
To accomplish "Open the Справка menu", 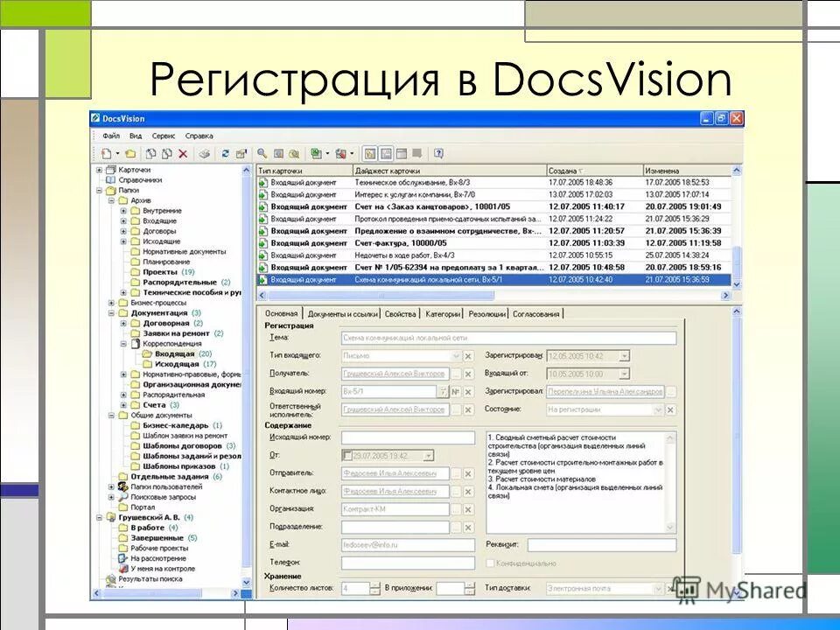I will pyautogui.click(x=199, y=136).
